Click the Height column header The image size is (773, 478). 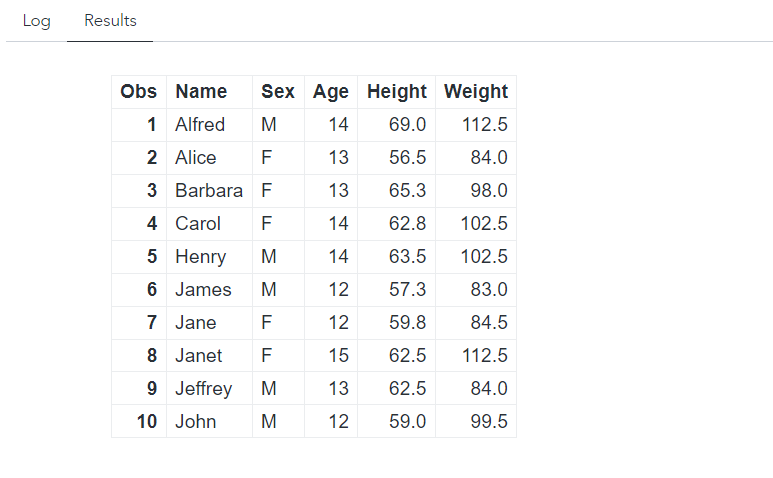397,92
